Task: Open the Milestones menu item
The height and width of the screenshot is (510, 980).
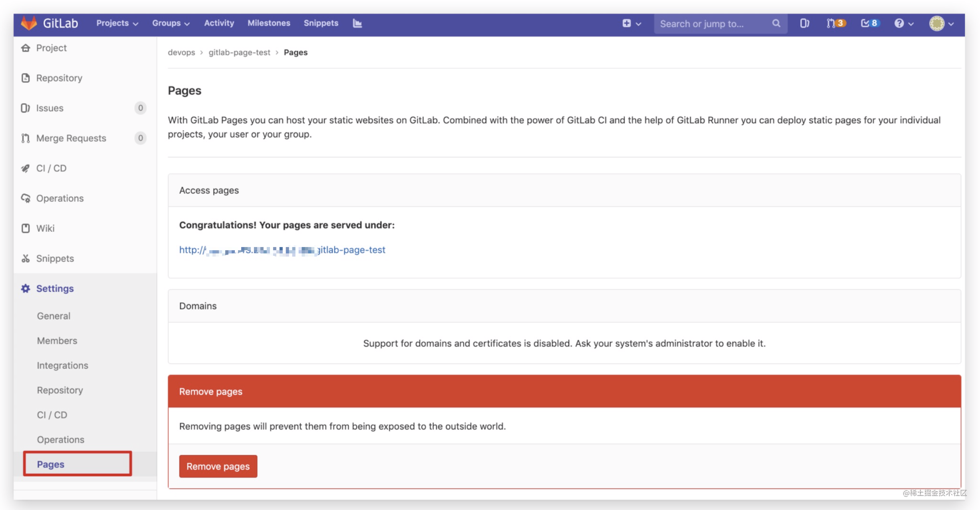Action: [269, 23]
